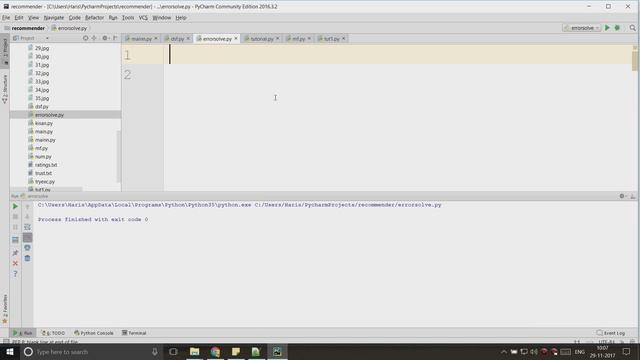Viewport: 640px width, 360px height.
Task: Open File Explorer from the taskbar
Action: pyautogui.click(x=194, y=351)
